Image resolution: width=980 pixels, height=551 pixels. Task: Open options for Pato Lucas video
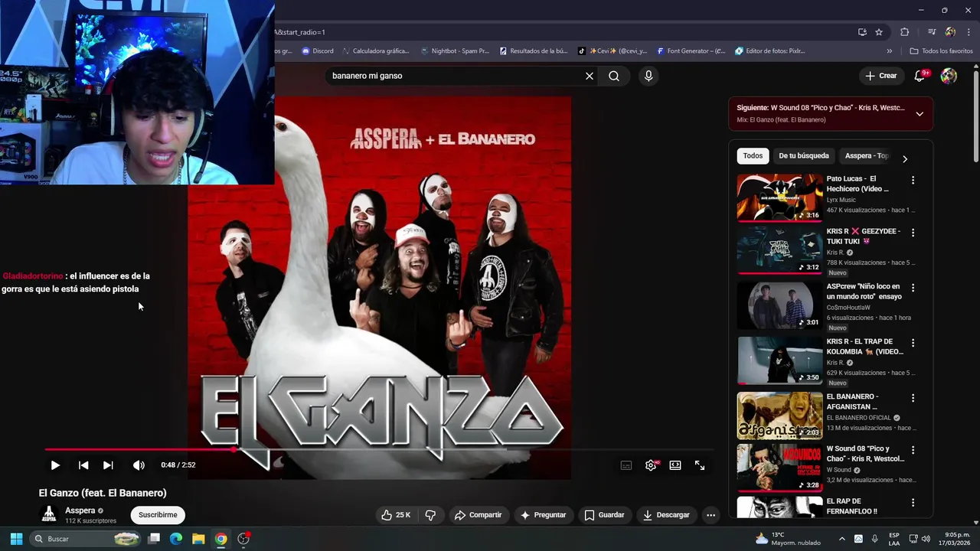click(913, 181)
